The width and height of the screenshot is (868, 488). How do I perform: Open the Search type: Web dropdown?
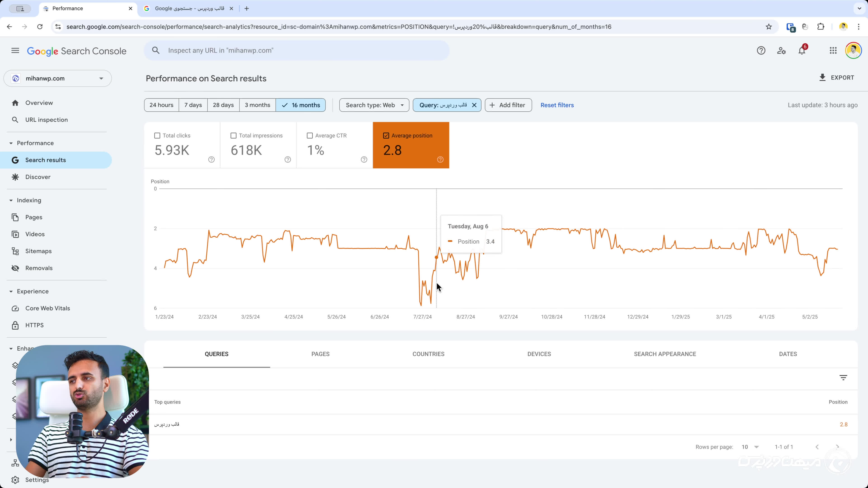click(374, 105)
